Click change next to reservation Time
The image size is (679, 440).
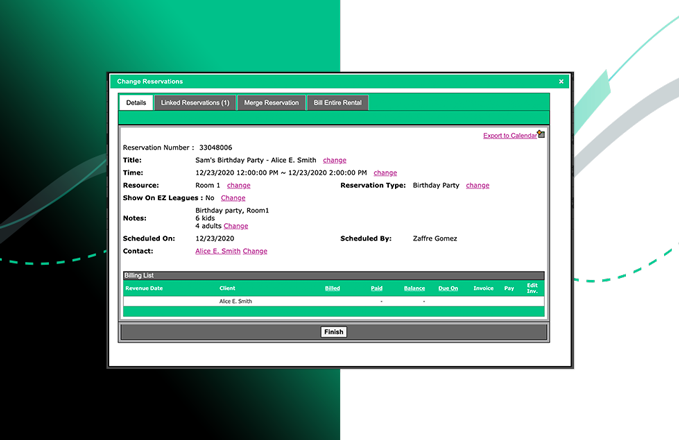pos(385,173)
